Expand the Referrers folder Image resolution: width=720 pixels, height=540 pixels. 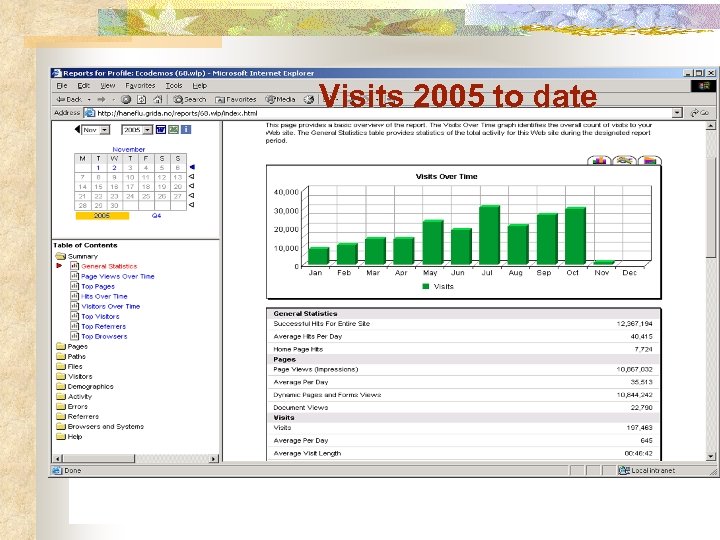tap(61, 416)
